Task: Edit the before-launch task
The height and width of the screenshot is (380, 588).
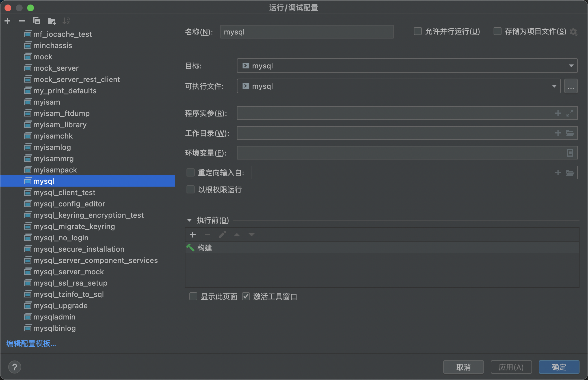Action: coord(222,235)
